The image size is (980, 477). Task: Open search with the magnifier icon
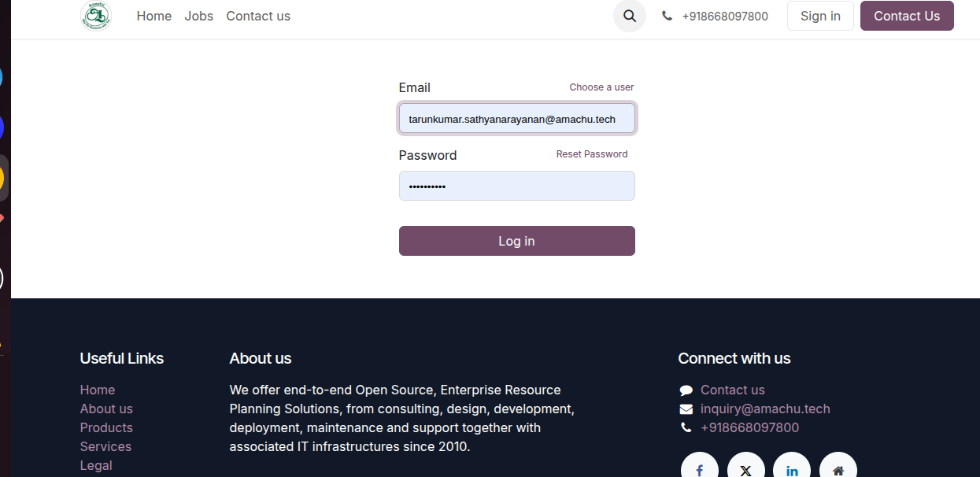[x=630, y=16]
